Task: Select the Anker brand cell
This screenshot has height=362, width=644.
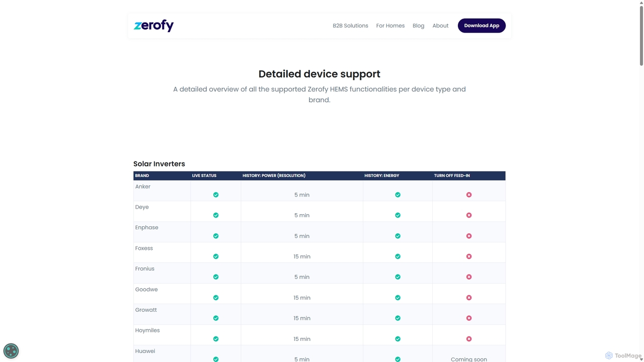Action: tap(162, 191)
